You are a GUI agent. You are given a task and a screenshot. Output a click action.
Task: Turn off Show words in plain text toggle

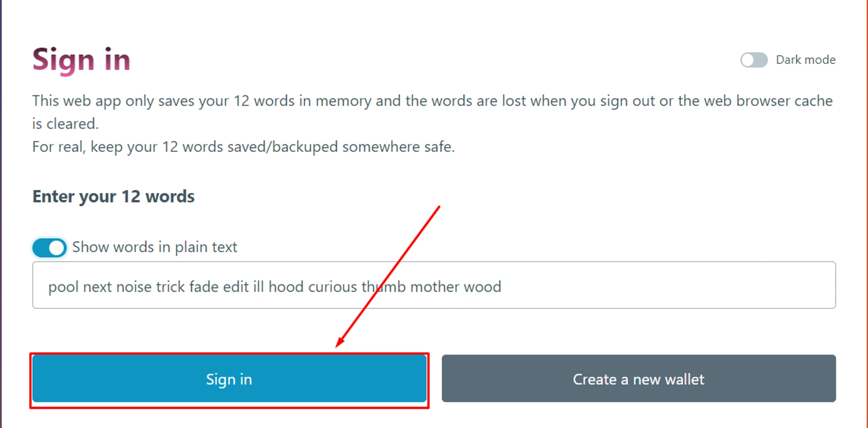click(49, 248)
